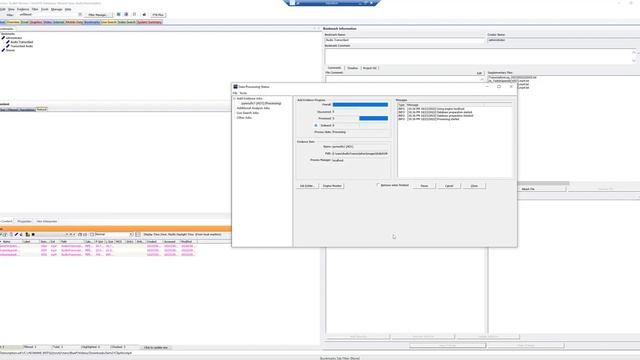
Task: Switch to the Live Search tab
Action: (109, 22)
